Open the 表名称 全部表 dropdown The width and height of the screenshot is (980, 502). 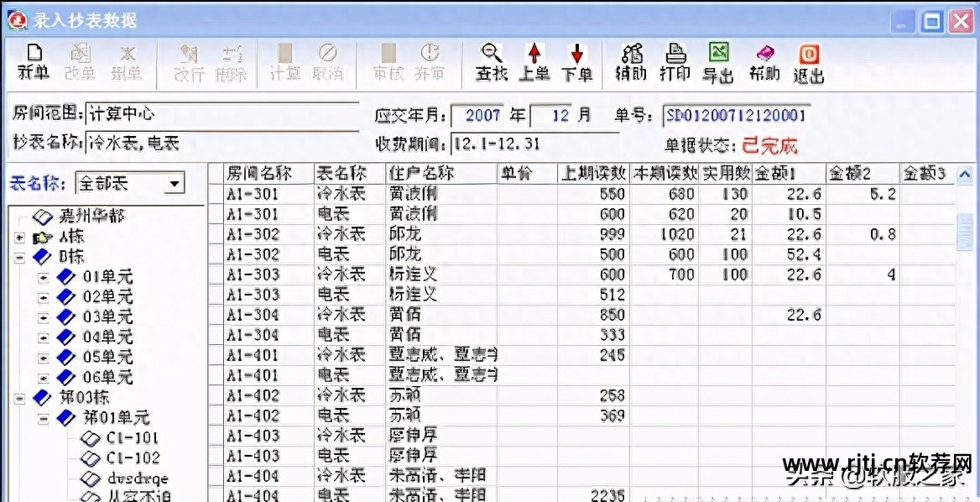(175, 184)
